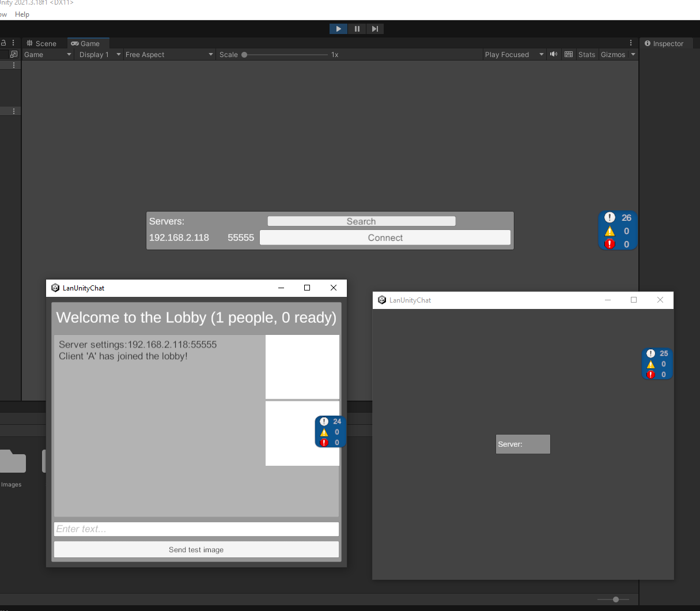This screenshot has height=611, width=700.
Task: Adjust the Game view Scale slider
Action: tap(245, 55)
